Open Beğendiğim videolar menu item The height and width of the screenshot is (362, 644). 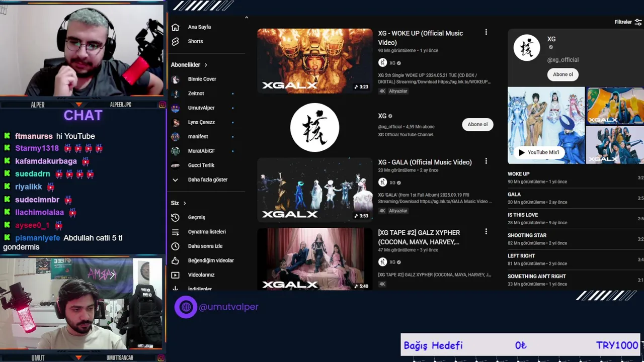coord(211,260)
